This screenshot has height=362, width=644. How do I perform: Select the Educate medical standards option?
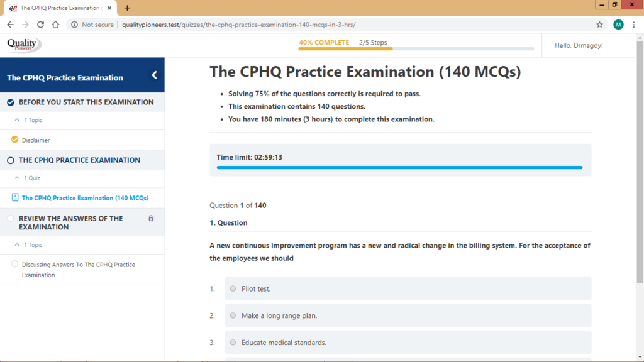233,342
